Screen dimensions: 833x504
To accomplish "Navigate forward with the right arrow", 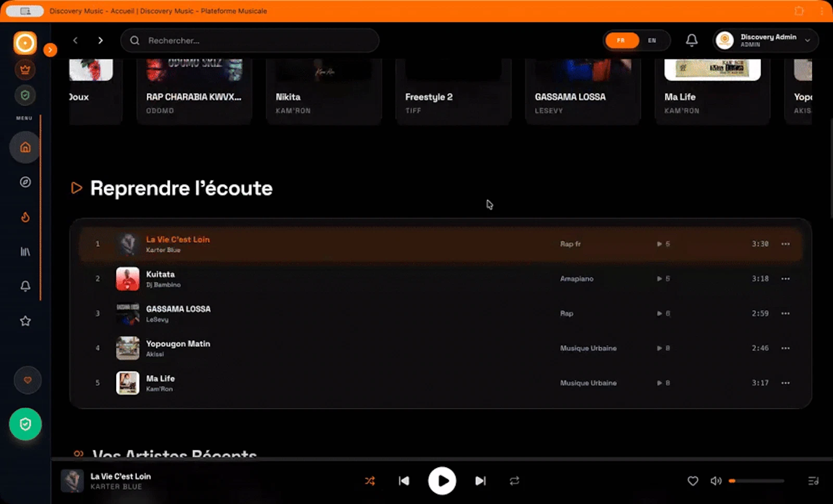I will click(100, 41).
